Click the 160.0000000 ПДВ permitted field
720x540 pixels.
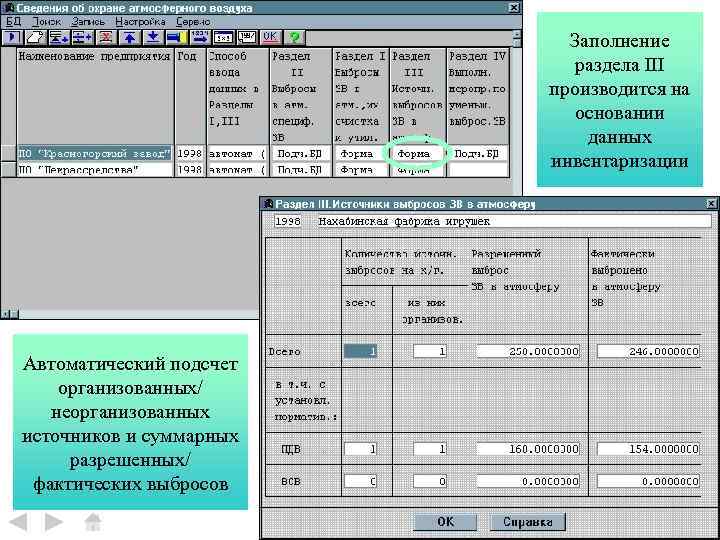528,449
